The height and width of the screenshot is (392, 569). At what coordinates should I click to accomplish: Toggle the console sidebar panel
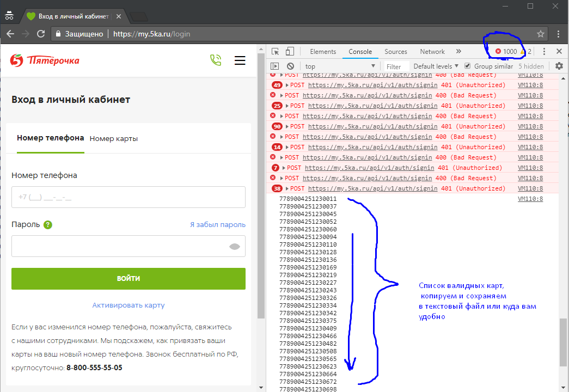point(275,66)
